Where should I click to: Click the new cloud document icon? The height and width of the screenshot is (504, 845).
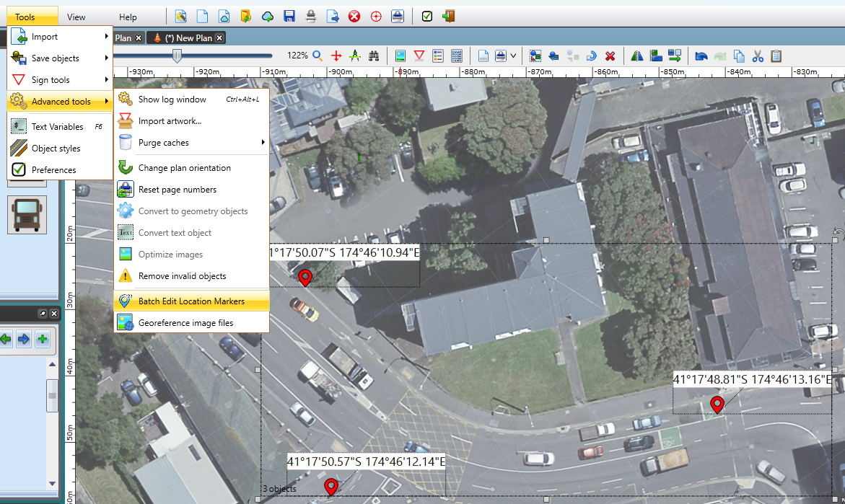[x=224, y=17]
